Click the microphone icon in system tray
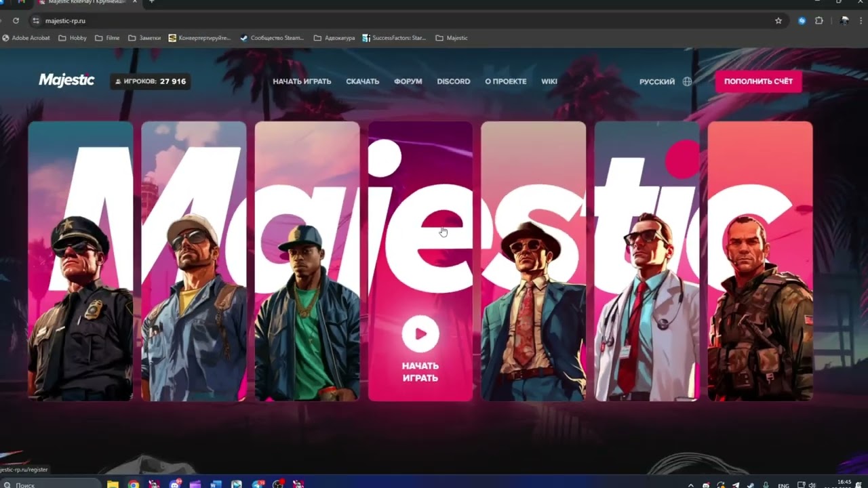The height and width of the screenshot is (488, 868). coord(766,485)
